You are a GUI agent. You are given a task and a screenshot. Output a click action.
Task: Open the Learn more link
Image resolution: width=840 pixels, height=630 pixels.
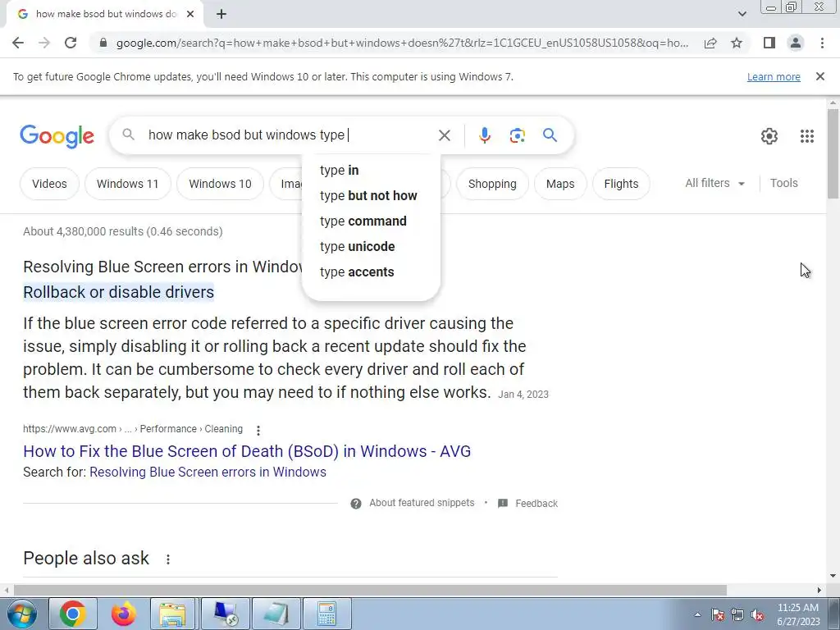(x=774, y=77)
